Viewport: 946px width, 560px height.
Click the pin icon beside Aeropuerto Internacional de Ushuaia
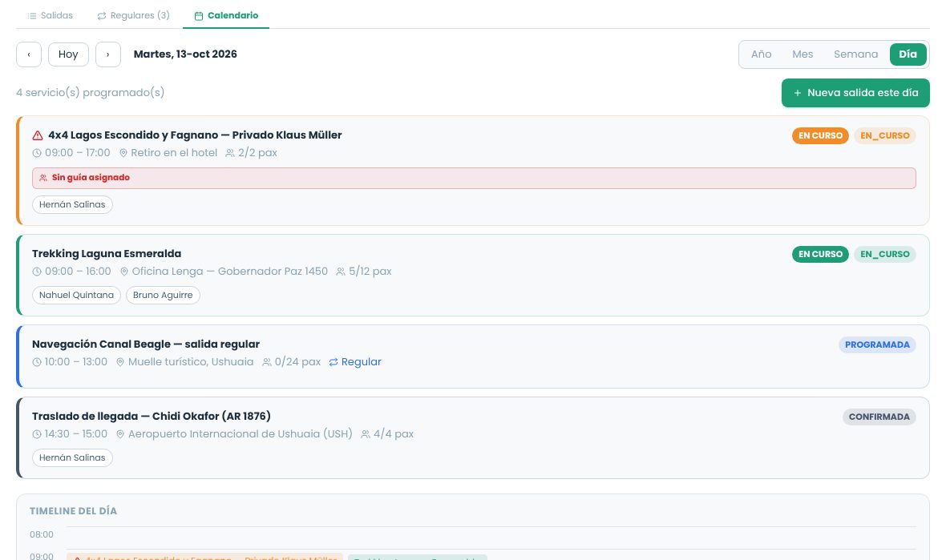click(120, 434)
